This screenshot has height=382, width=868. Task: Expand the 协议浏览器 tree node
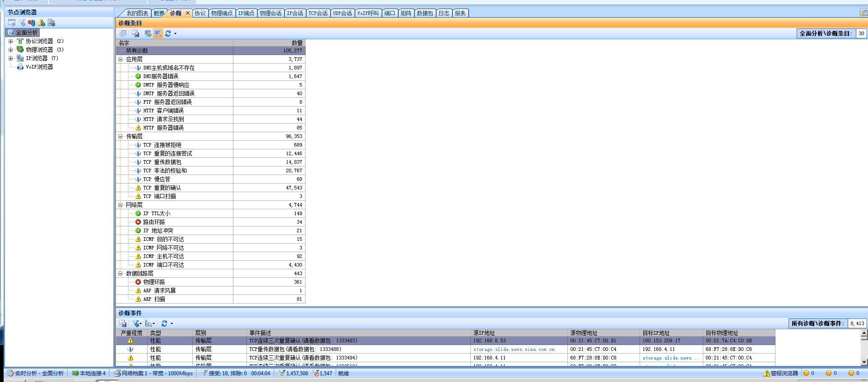click(10, 41)
